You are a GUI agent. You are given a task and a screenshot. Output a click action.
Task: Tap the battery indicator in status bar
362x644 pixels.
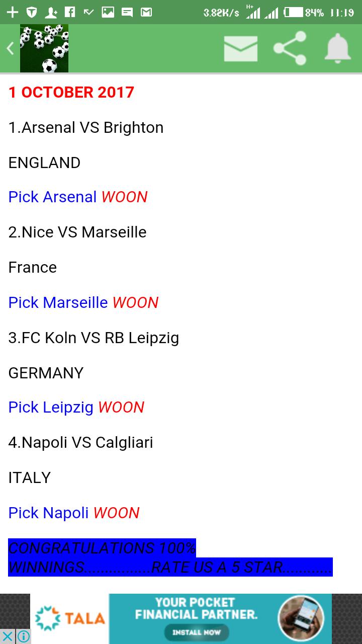[294, 12]
